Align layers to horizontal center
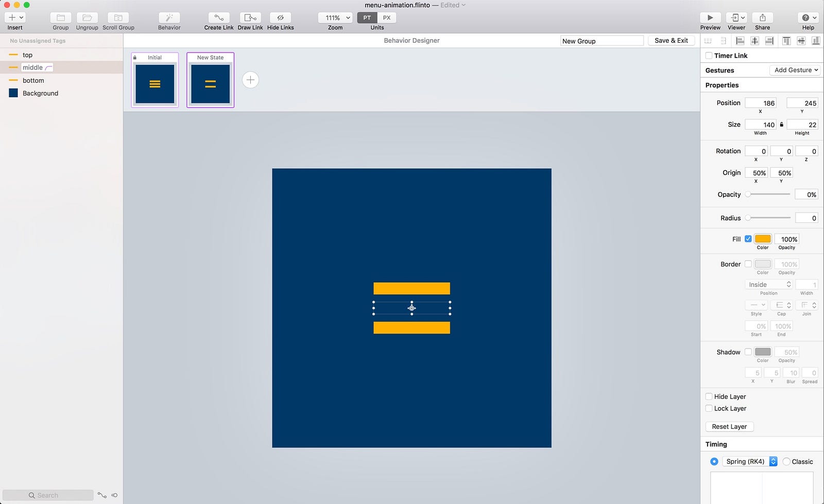The image size is (824, 504). click(755, 41)
